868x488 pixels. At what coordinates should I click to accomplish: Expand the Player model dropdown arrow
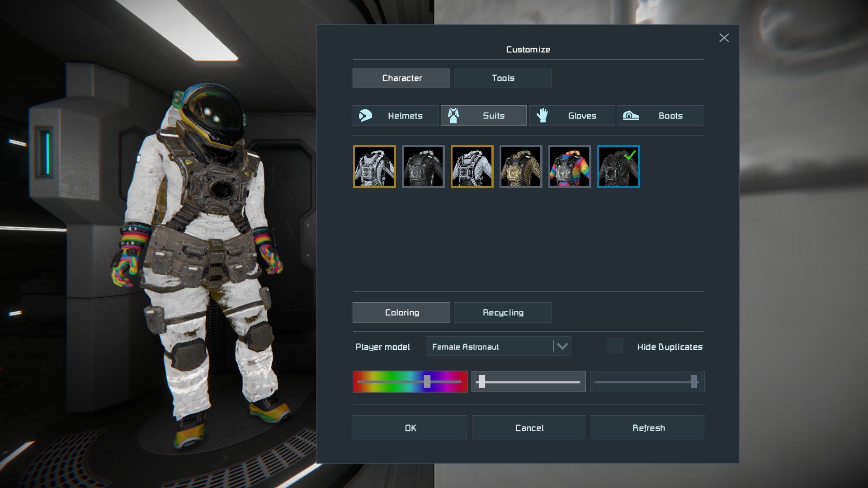(x=562, y=347)
